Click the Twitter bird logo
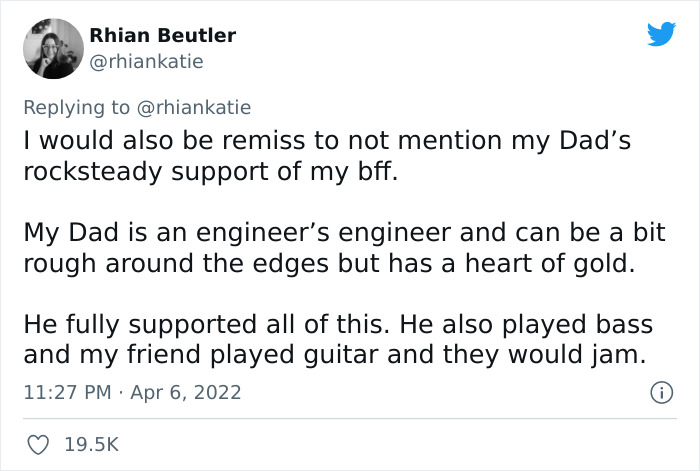700x471 pixels. click(x=661, y=35)
